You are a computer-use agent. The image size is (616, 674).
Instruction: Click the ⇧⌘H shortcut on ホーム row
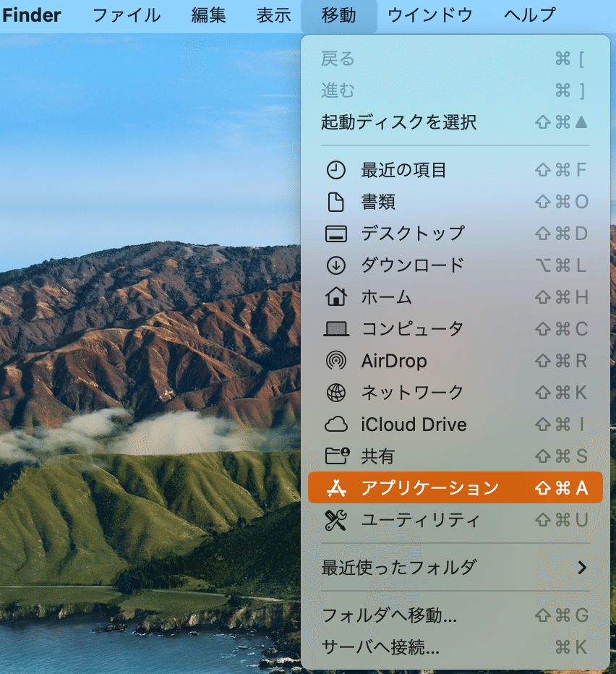click(x=561, y=297)
